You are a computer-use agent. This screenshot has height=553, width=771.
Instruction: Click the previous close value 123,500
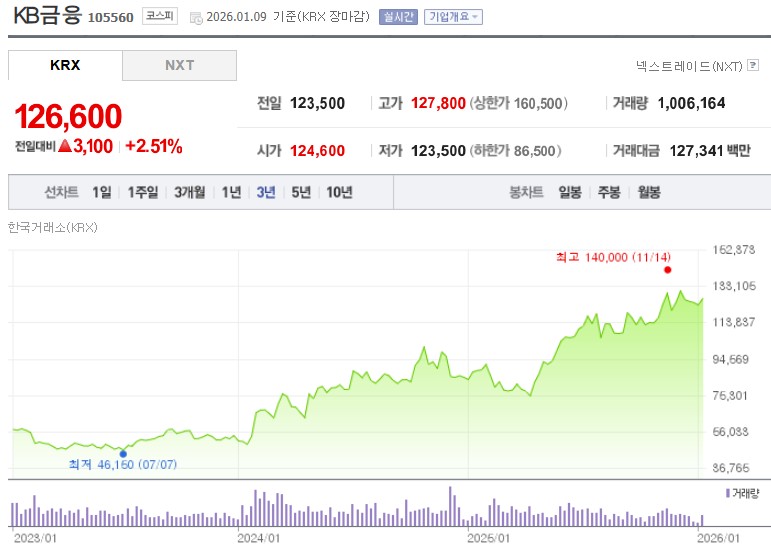point(317,103)
